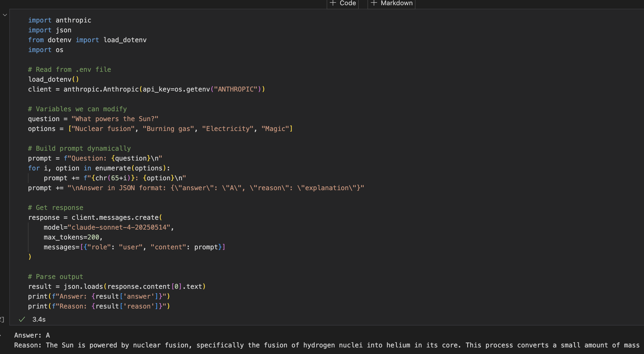The image size is (644, 354).
Task: Click the 'load_dotenv()' function call line
Action: 53,79
